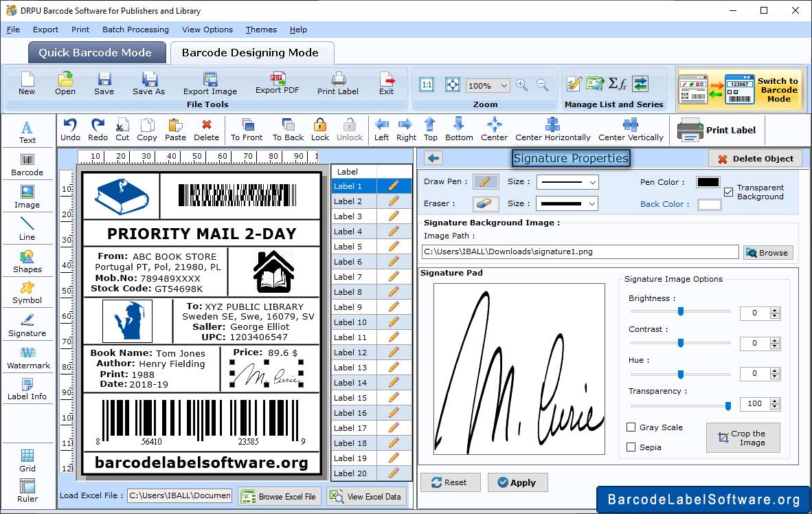Click the large Print Label button
Screen dimensions: 812x514
(717, 130)
